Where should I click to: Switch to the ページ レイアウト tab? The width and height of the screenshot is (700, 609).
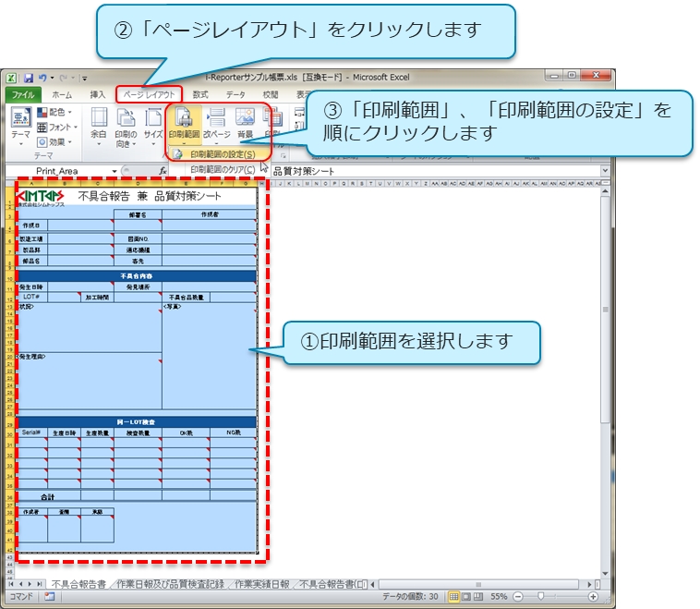(149, 95)
